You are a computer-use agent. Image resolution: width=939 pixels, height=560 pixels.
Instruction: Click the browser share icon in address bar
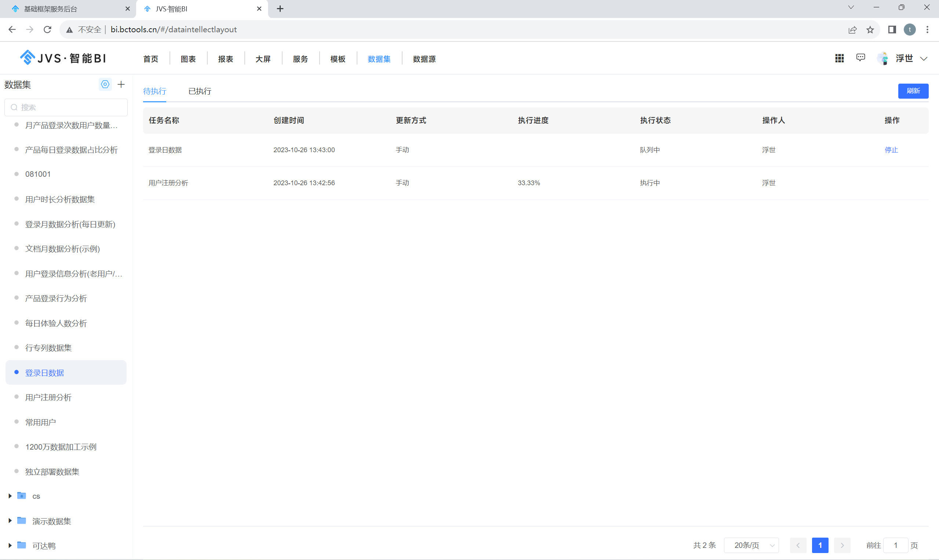click(x=852, y=29)
